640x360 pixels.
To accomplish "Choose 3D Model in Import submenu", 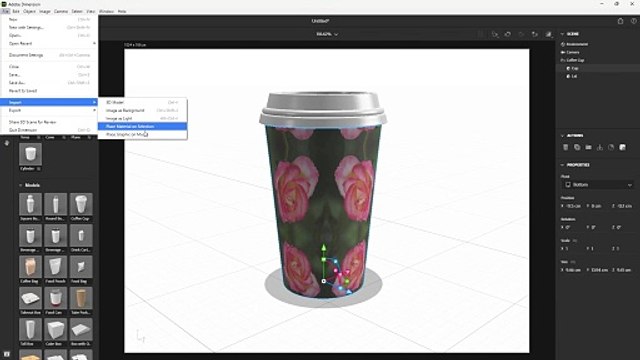I will (142, 102).
